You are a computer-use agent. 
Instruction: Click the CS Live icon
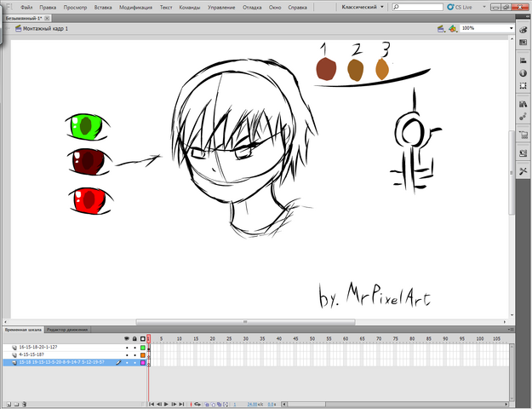pos(450,7)
